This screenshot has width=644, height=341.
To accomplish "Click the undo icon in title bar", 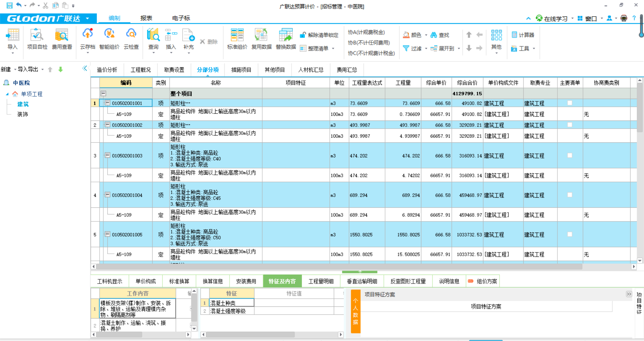I will (19, 5).
